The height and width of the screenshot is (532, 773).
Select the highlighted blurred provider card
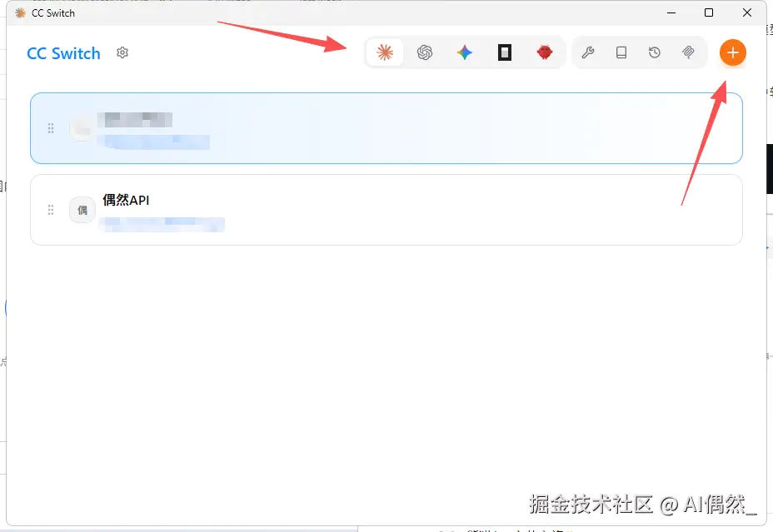386,128
